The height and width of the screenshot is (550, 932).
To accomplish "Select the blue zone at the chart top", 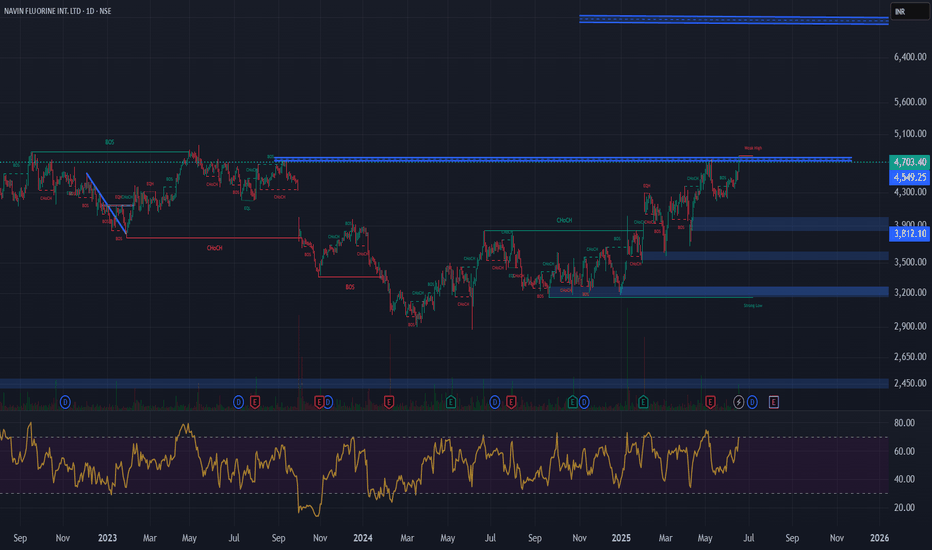I will 733,20.
